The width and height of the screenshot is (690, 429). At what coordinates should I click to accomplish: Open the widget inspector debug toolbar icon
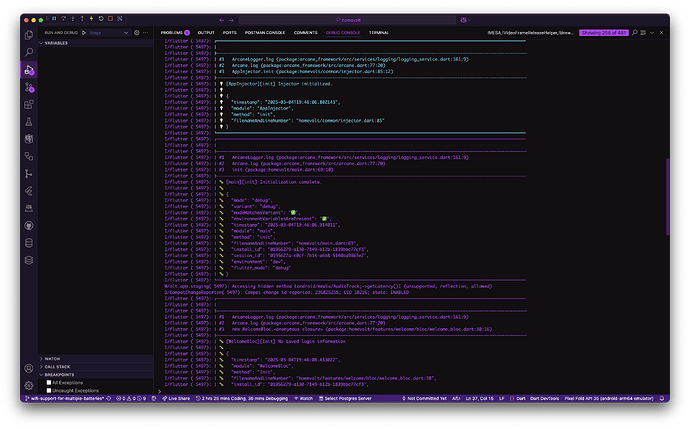coord(120,18)
